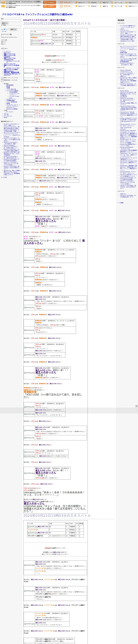Open 初めての方へ in the menu
Image resolution: width=138 pixels, height=644 pixels.
[x=8, y=52]
